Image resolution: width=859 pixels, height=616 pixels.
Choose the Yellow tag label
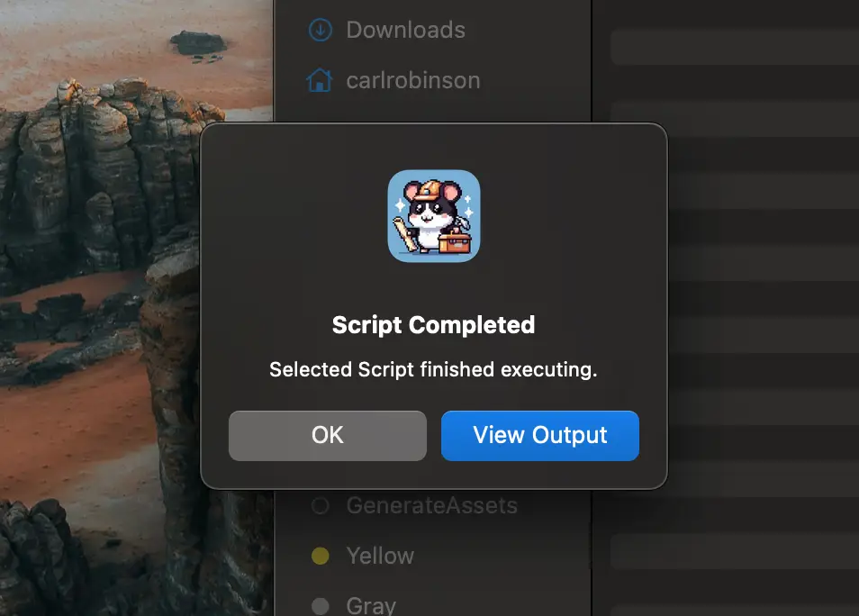pos(380,557)
